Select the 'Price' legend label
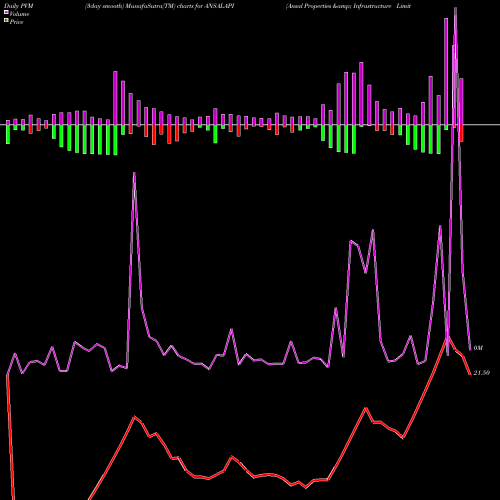Image resolution: width=500 pixels, height=500 pixels. click(x=16, y=22)
